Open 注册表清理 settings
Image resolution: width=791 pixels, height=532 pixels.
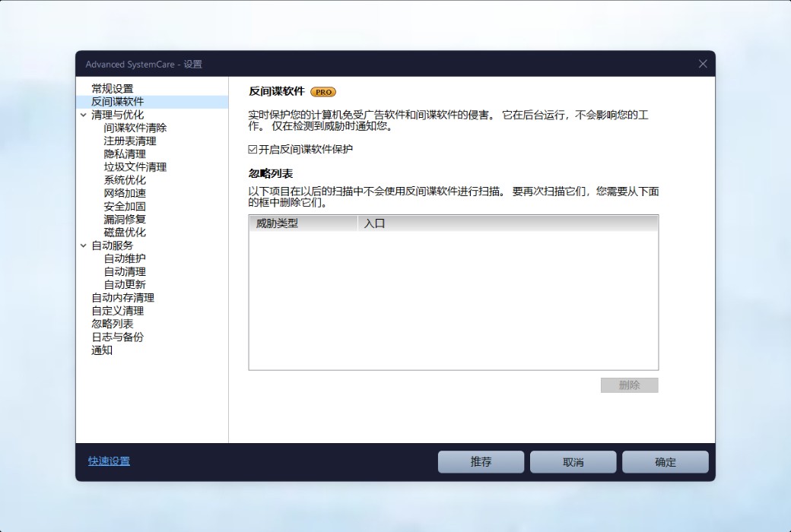(129, 141)
